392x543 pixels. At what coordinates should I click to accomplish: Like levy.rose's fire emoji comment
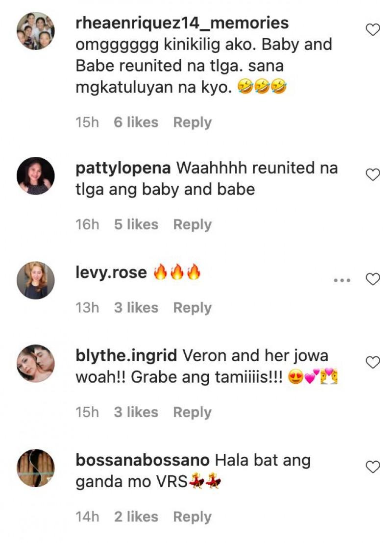pos(373,279)
